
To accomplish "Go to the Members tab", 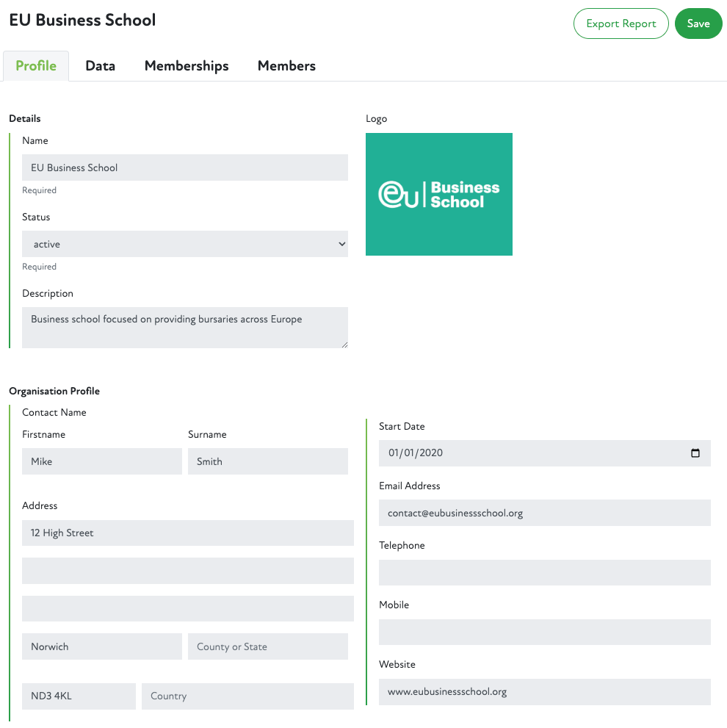I will pos(286,66).
